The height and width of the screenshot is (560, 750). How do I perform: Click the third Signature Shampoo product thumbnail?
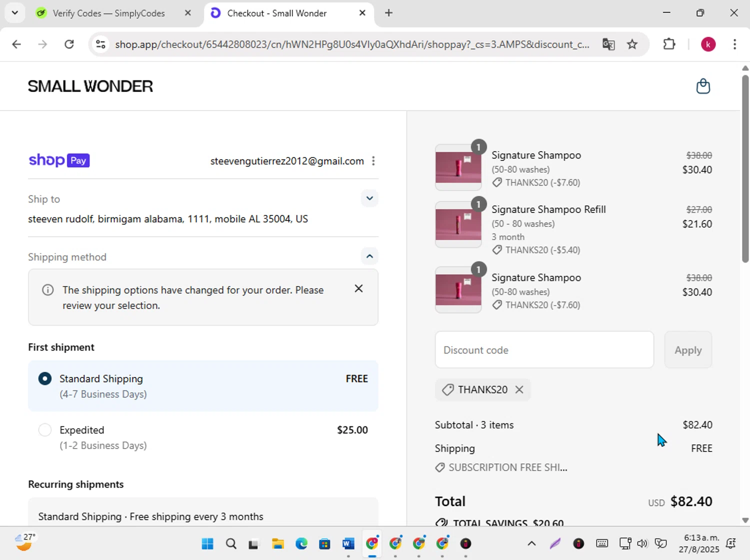click(x=458, y=290)
